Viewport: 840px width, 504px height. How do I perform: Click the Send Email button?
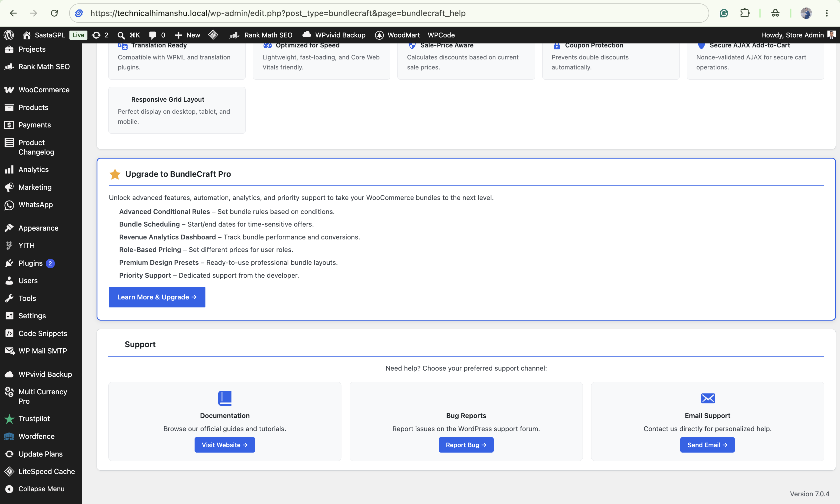707,445
